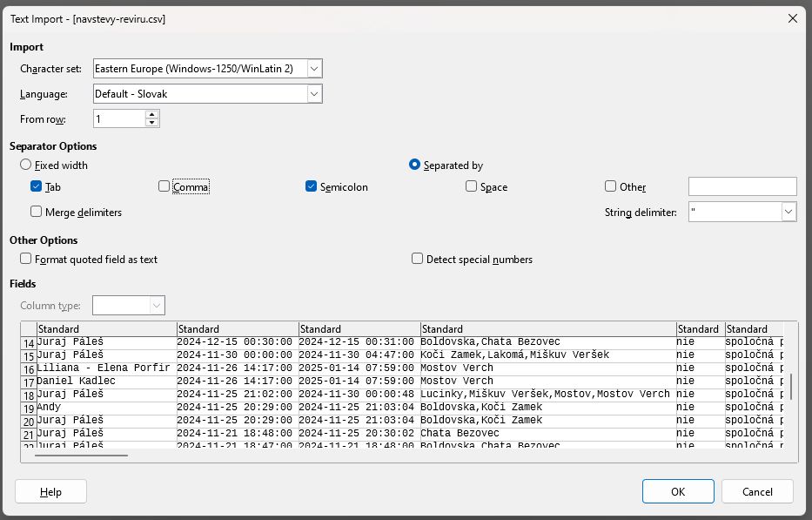Enable Format quoted field as text

click(26, 259)
